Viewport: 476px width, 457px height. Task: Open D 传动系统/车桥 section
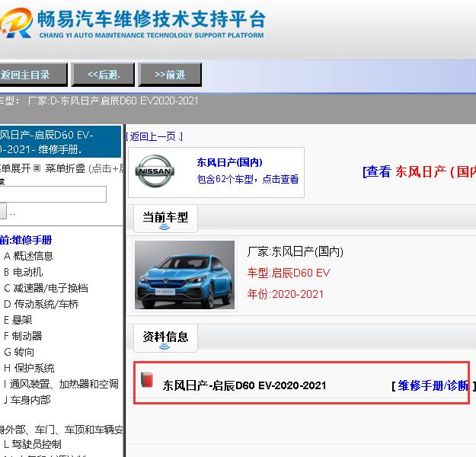tap(41, 304)
